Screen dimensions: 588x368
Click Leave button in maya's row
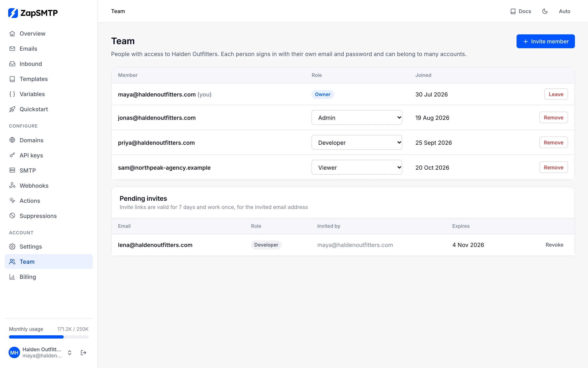point(556,94)
